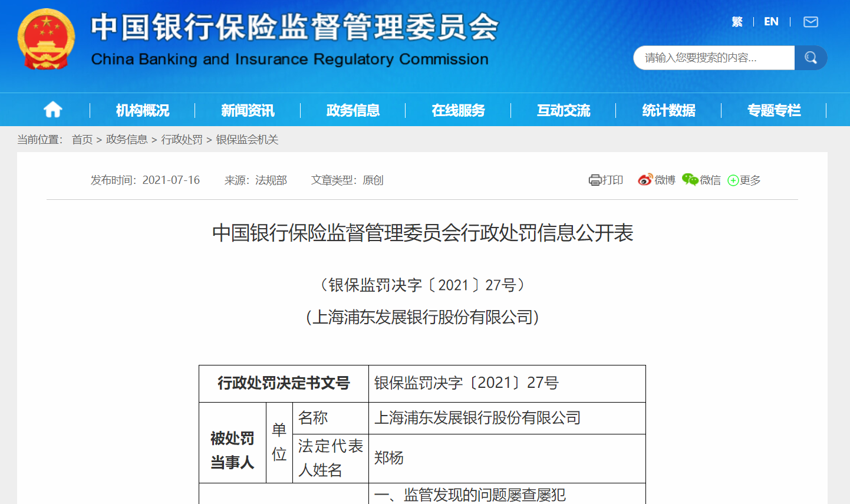Switch language to EN
Viewport: 850px width, 504px height.
(x=771, y=22)
